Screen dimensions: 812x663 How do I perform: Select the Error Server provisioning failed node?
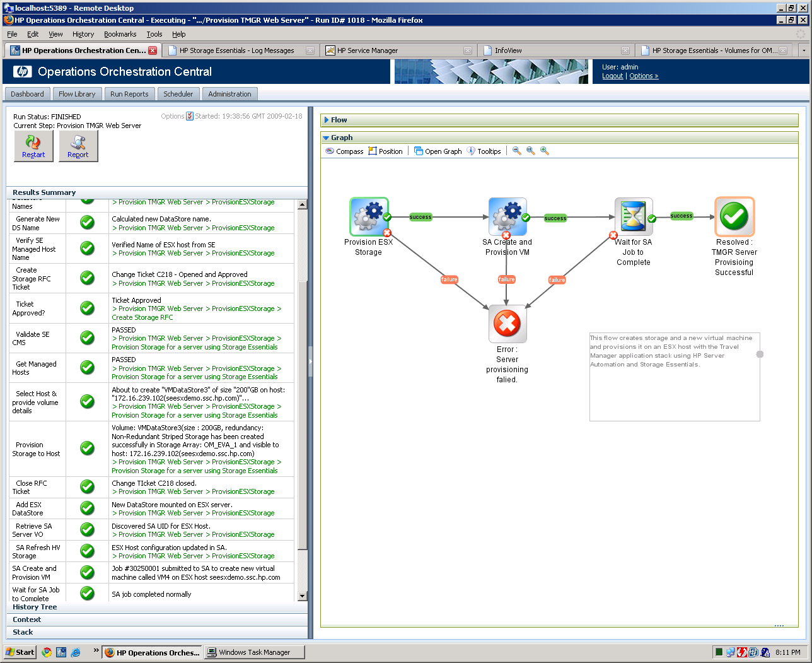(x=507, y=324)
